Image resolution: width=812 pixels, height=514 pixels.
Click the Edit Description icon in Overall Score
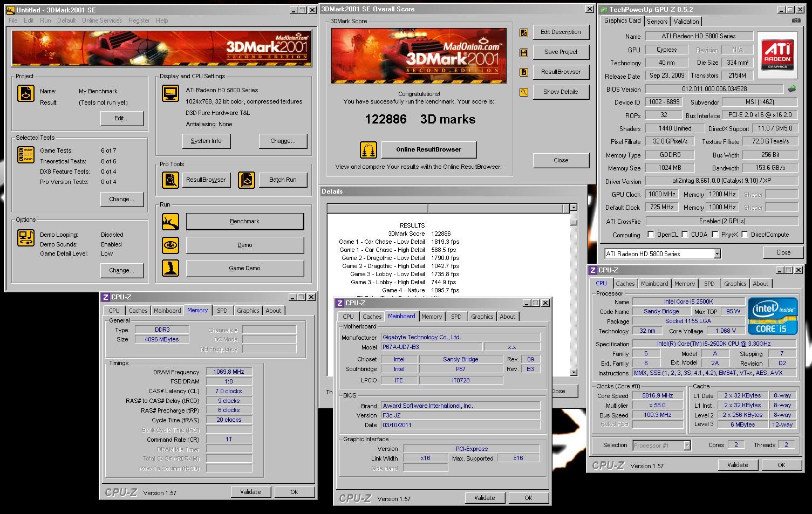523,32
